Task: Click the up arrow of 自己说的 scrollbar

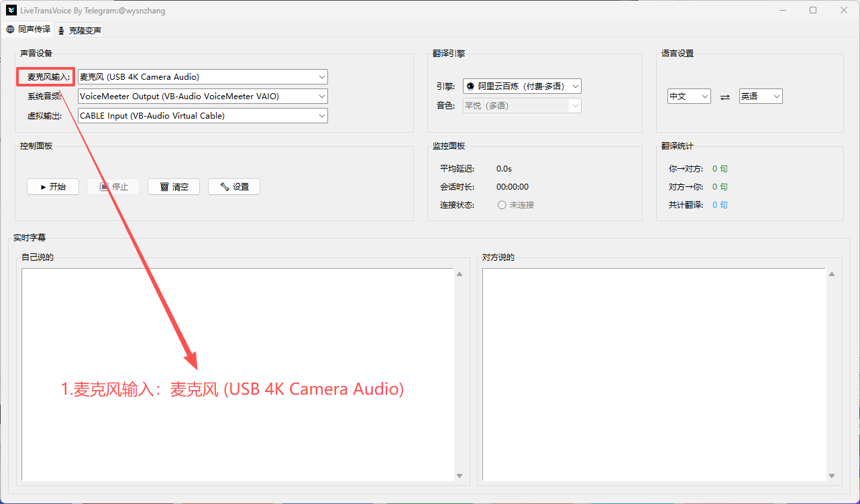Action: [x=460, y=274]
